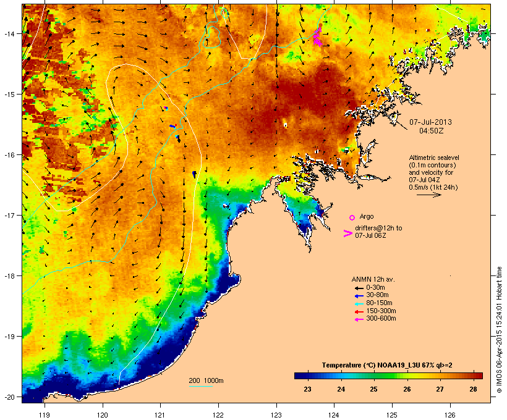The height and width of the screenshot is (420, 507).
Task: Click the 124 longitude axis label
Action: click(334, 415)
